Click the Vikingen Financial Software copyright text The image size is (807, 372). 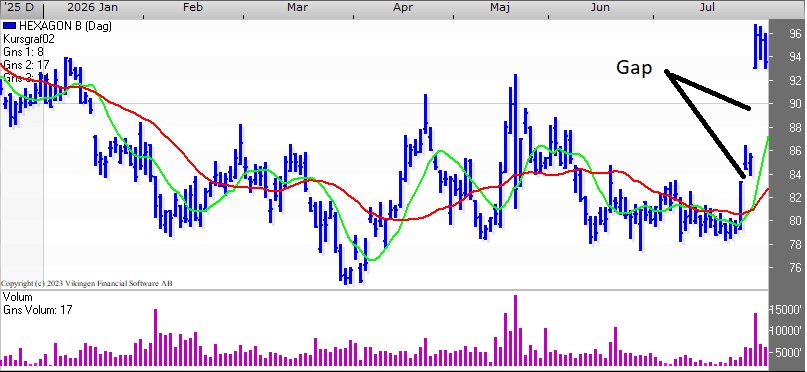click(86, 284)
